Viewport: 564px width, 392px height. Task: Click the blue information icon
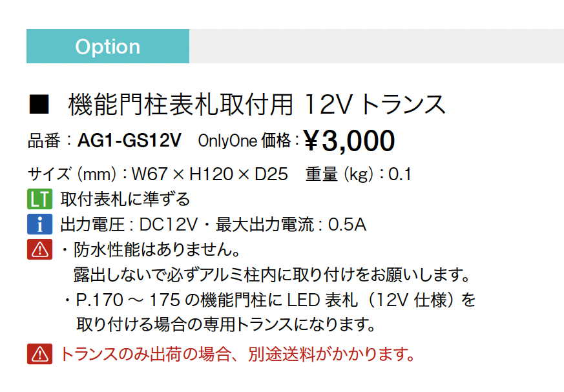[x=39, y=224]
